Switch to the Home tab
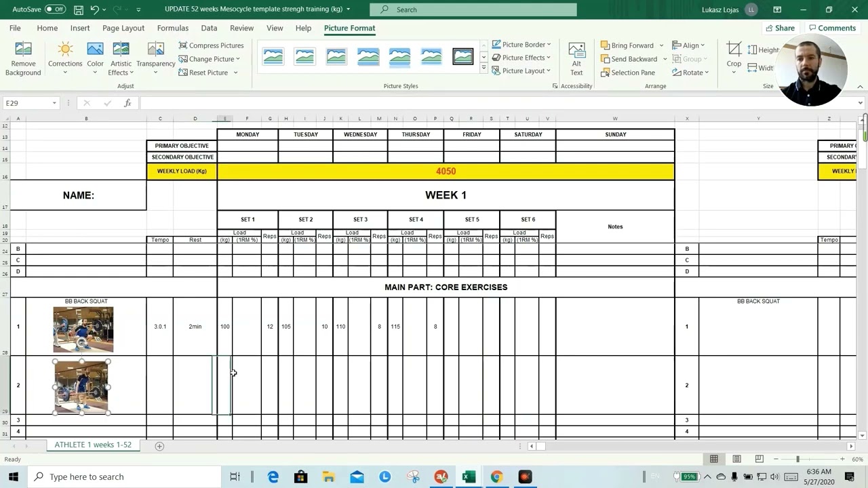The image size is (868, 488). pyautogui.click(x=47, y=28)
